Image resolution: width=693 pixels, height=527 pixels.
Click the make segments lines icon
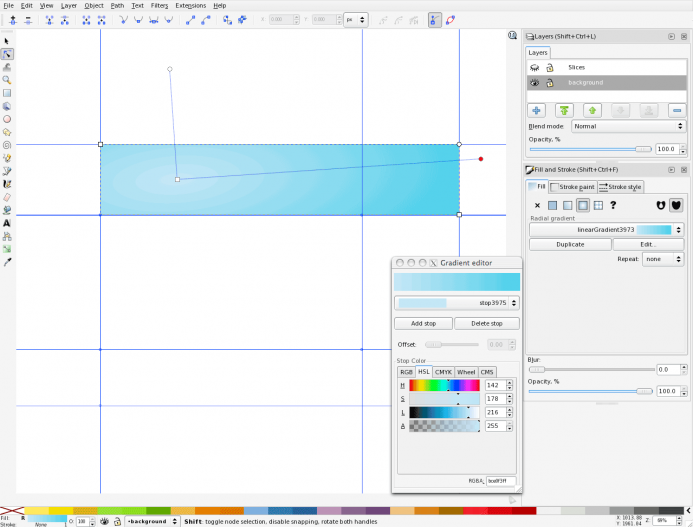point(190,20)
